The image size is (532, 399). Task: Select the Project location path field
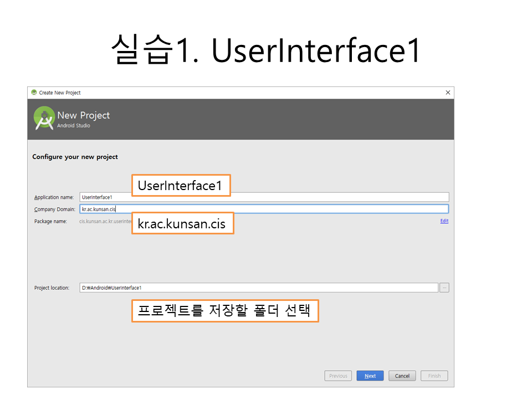[x=259, y=288]
